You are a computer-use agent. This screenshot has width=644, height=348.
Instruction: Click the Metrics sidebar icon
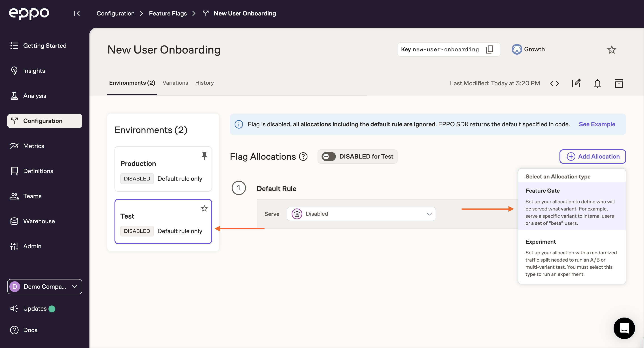point(14,146)
